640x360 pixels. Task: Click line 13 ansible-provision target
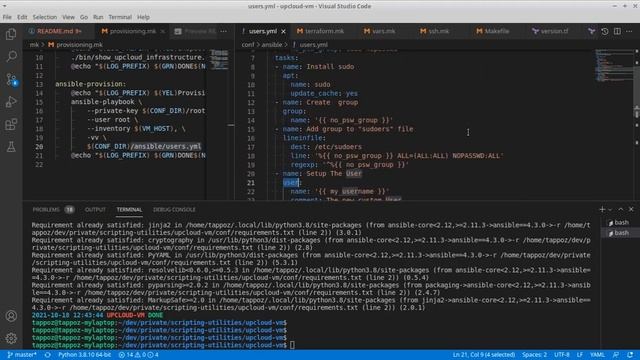tap(91, 84)
